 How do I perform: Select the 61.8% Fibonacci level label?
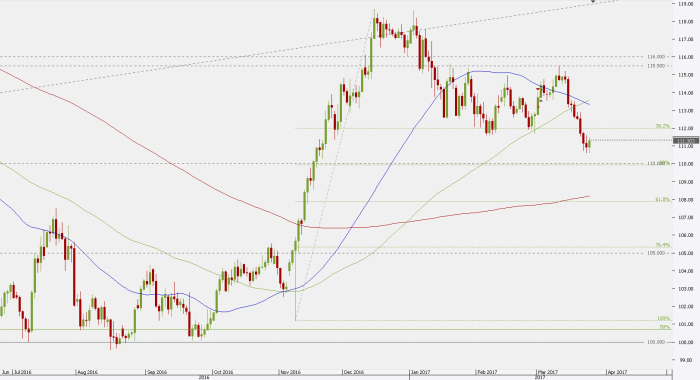pos(663,200)
